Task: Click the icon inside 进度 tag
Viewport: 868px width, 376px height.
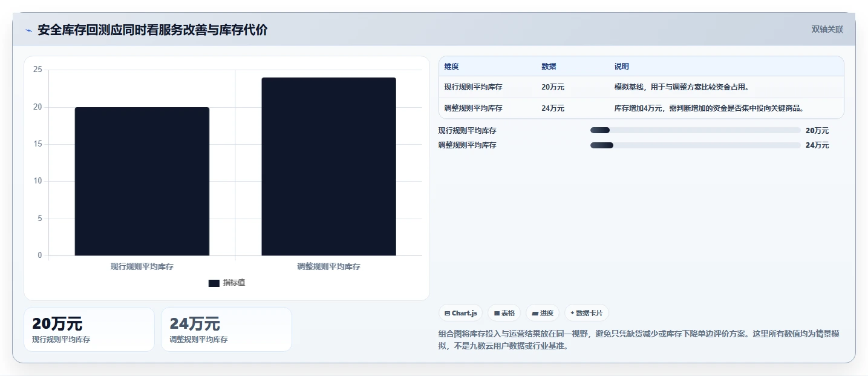Action: (x=535, y=313)
